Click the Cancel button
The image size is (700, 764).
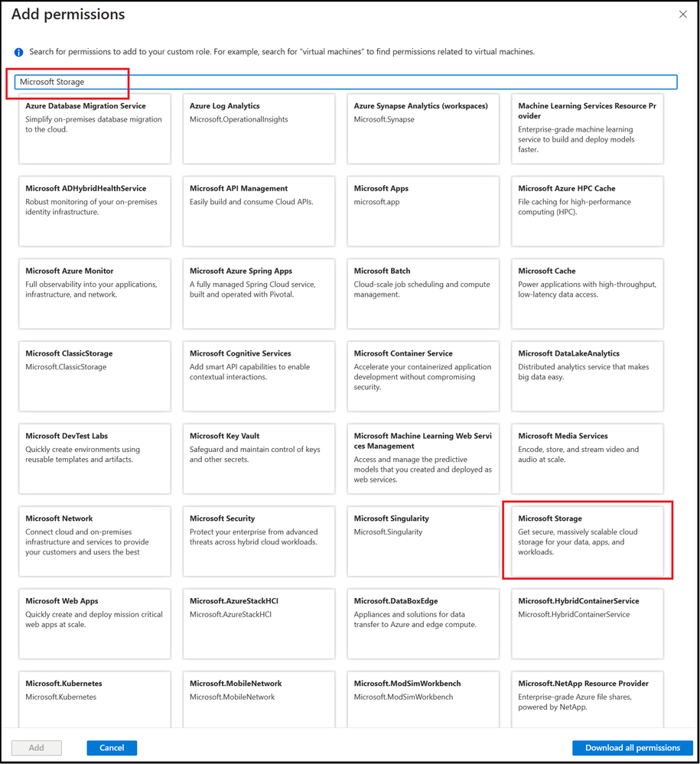(x=112, y=747)
